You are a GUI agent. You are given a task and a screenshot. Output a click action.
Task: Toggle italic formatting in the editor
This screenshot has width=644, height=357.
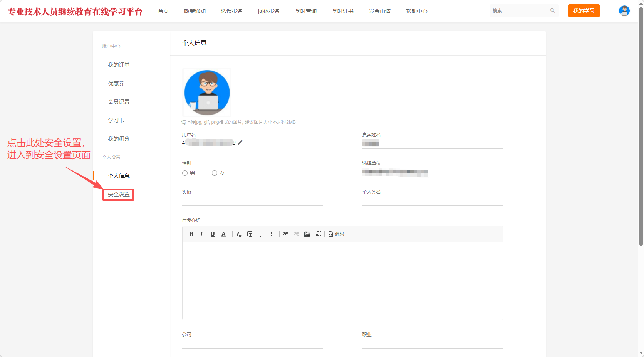click(201, 234)
